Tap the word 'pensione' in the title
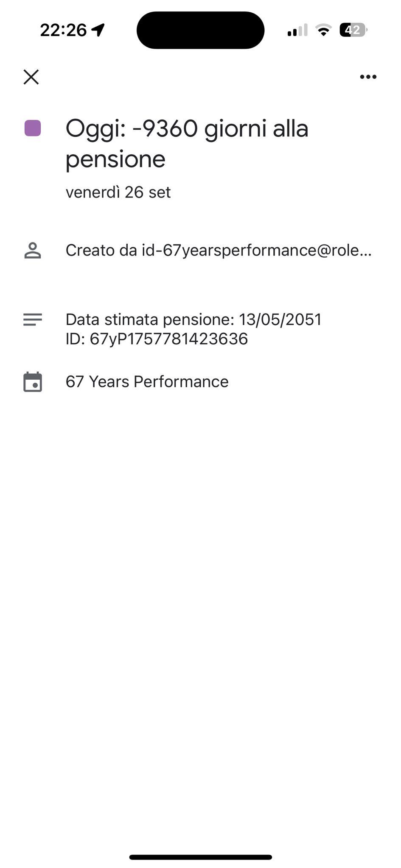Viewport: 401px width, 868px height. [115, 159]
